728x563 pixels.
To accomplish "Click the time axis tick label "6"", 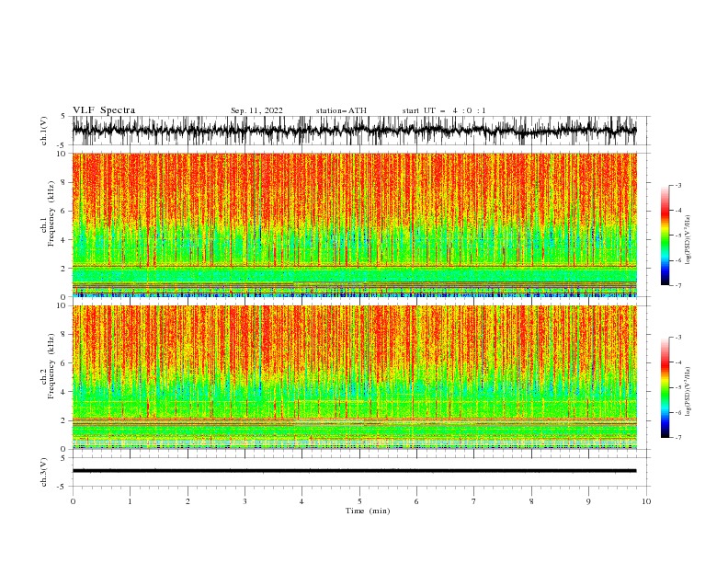I will pos(416,501).
